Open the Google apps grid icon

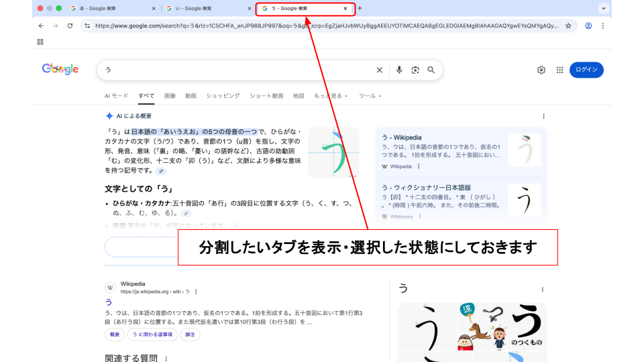[559, 70]
